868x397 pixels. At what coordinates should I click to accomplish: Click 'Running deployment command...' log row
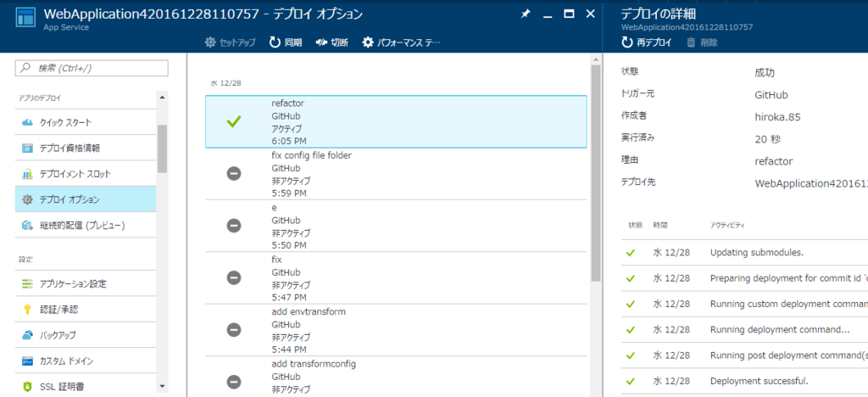(x=744, y=329)
